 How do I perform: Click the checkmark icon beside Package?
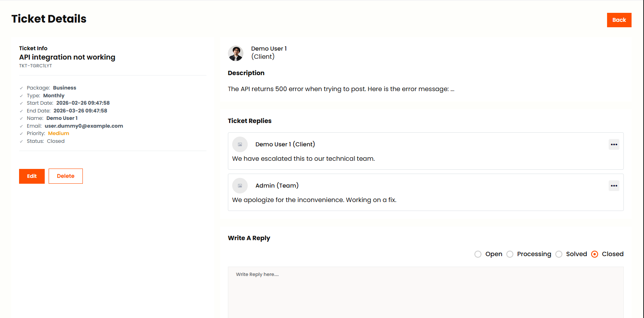coord(21,88)
